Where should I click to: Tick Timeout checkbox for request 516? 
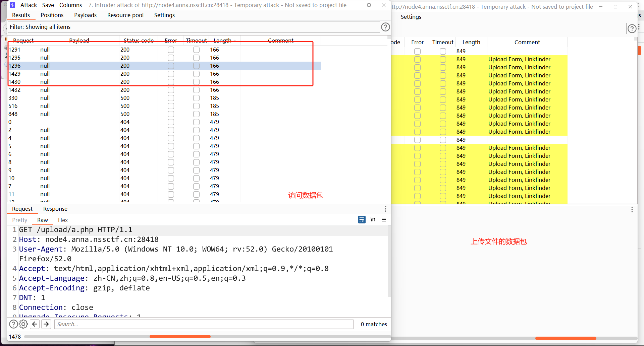point(197,106)
